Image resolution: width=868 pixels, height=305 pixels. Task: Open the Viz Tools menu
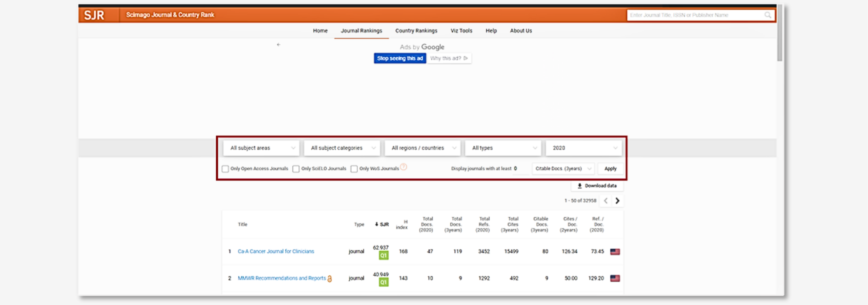pyautogui.click(x=461, y=31)
